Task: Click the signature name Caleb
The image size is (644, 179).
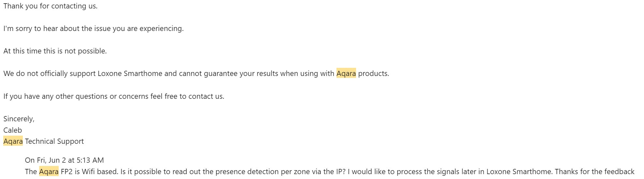Action: tap(12, 130)
